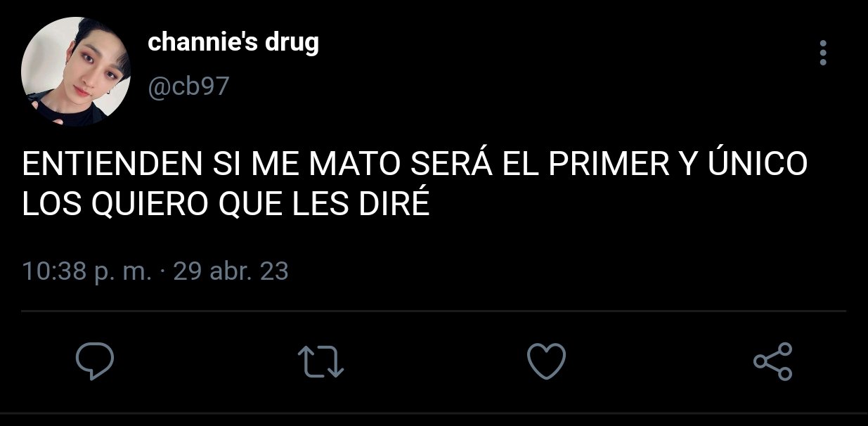This screenshot has height=426, width=868.
Task: Like the tweet with the heart icon
Action: pos(546,361)
